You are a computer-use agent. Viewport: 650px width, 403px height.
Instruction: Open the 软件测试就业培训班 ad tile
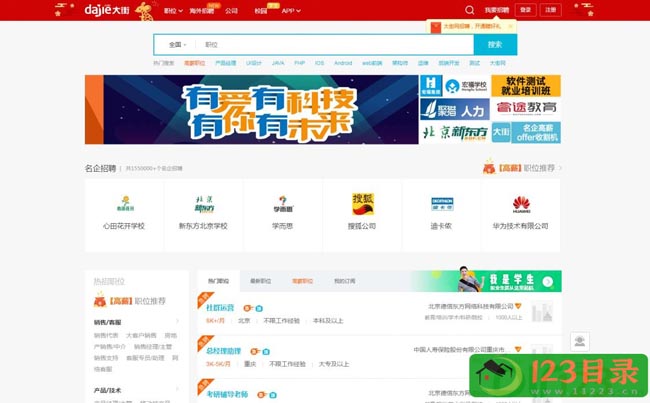coord(526,86)
